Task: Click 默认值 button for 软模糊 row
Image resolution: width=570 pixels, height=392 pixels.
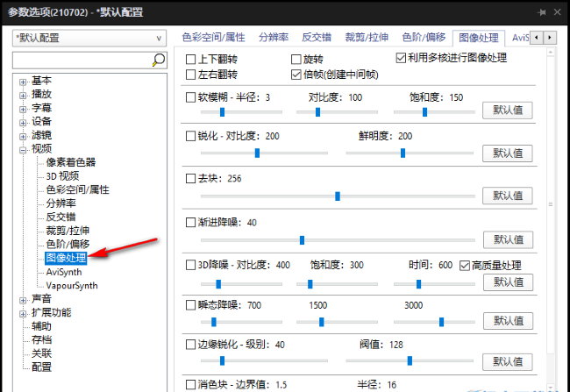Action: [x=507, y=110]
